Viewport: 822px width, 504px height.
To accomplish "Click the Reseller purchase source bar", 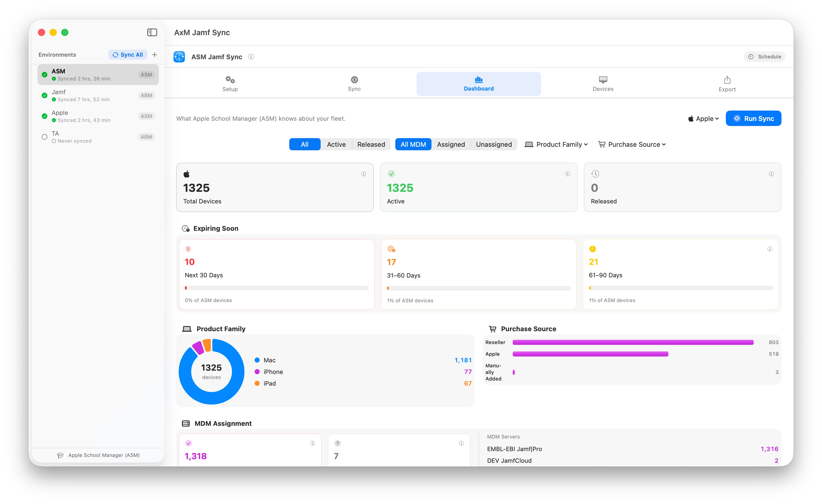I will (x=633, y=342).
